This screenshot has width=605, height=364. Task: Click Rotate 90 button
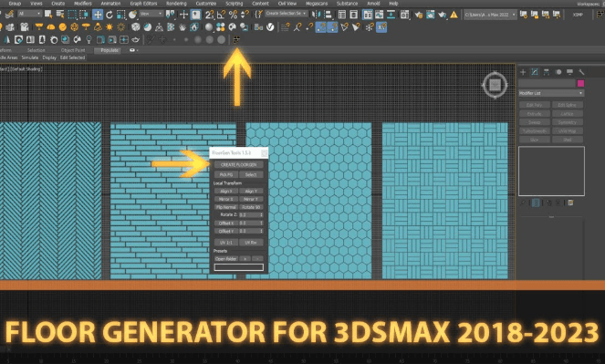[251, 207]
